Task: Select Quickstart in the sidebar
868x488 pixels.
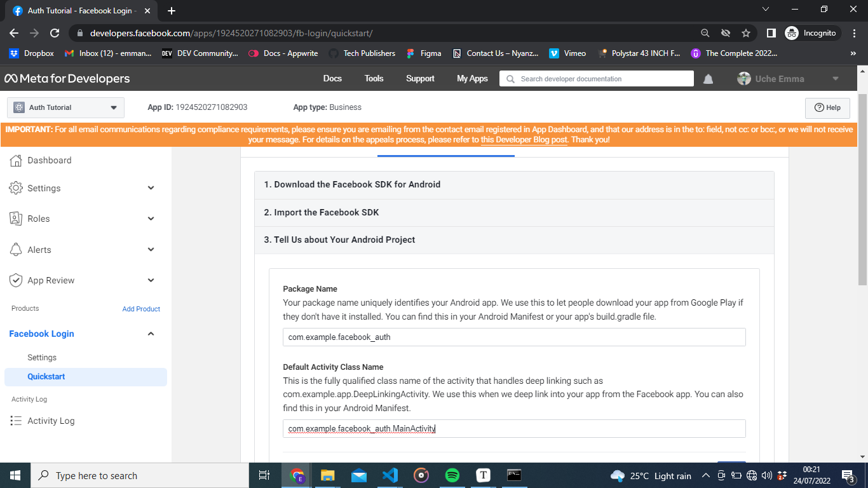Action: tap(85, 377)
